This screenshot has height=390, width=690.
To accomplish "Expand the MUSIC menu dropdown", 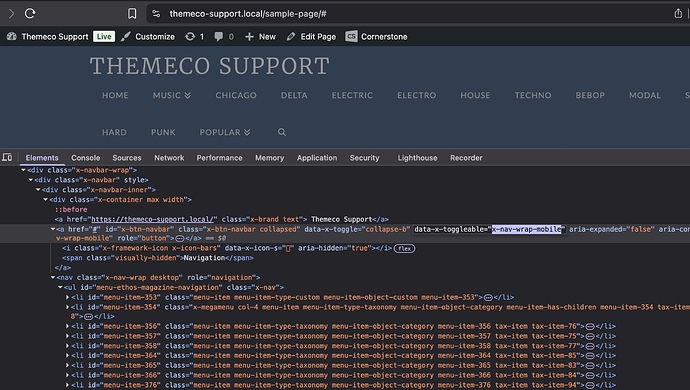I will (x=172, y=95).
